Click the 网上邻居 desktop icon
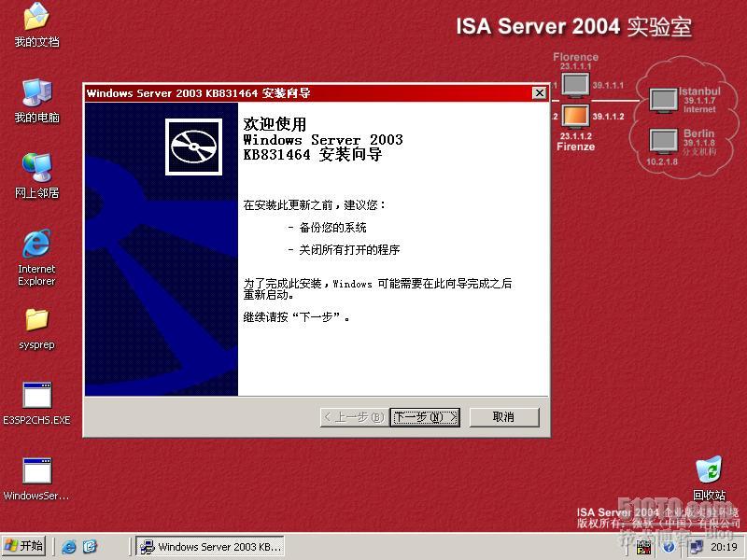The height and width of the screenshot is (560, 747). (36, 176)
